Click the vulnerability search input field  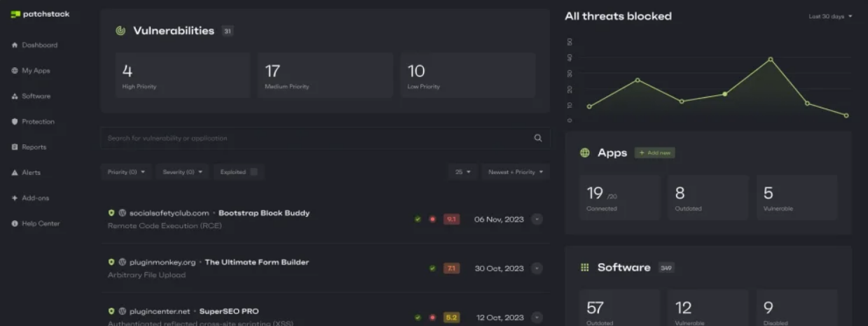pyautogui.click(x=324, y=138)
